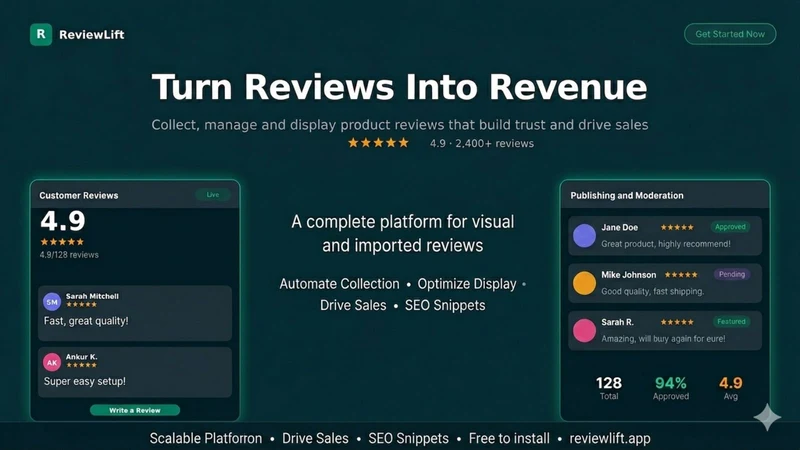The width and height of the screenshot is (800, 450).
Task: Click the Pending badge on Mike Johnson's review
Action: point(732,274)
